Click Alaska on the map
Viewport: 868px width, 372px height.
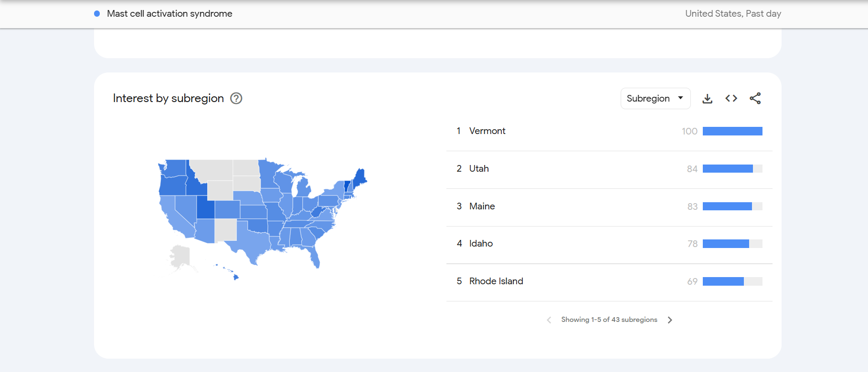180,257
